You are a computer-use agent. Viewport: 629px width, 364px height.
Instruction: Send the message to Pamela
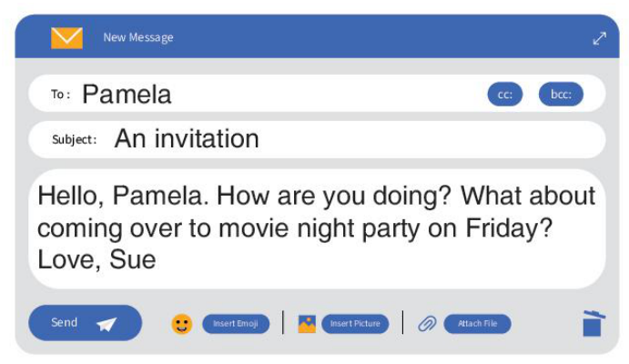tap(85, 323)
